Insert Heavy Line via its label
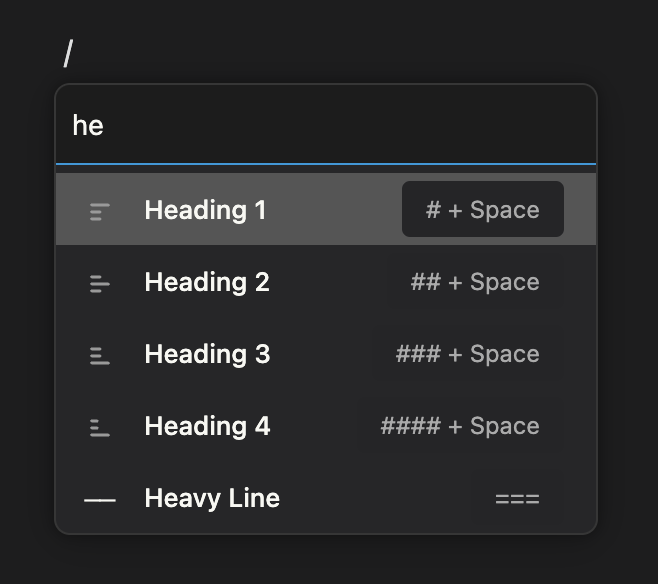Screen dimensions: 658x584 [x=212, y=498]
